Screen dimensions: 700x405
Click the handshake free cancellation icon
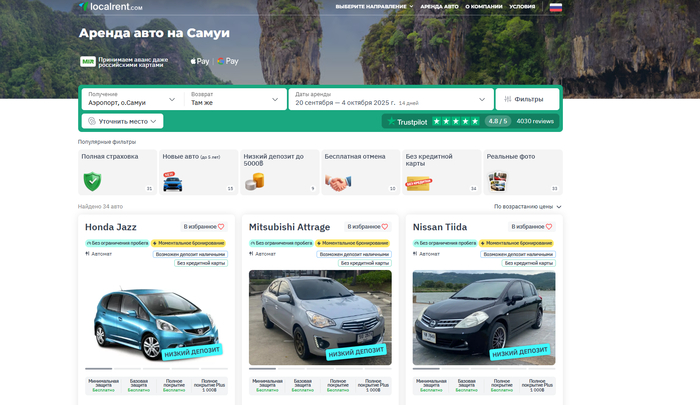click(338, 183)
